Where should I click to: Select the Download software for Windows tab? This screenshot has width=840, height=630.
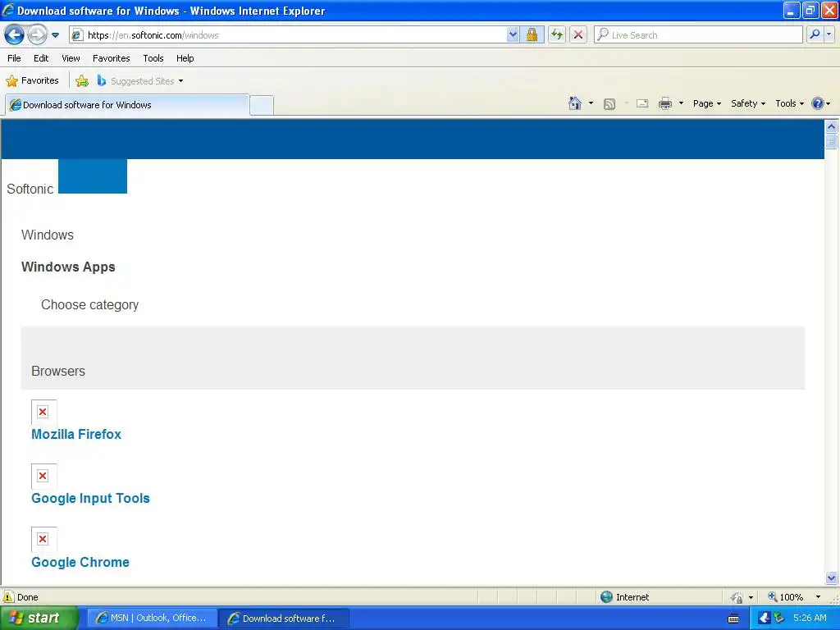[127, 105]
